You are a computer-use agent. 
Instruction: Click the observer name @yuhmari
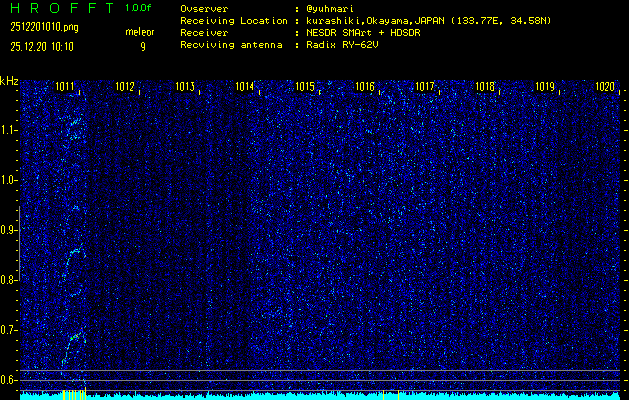330,9
